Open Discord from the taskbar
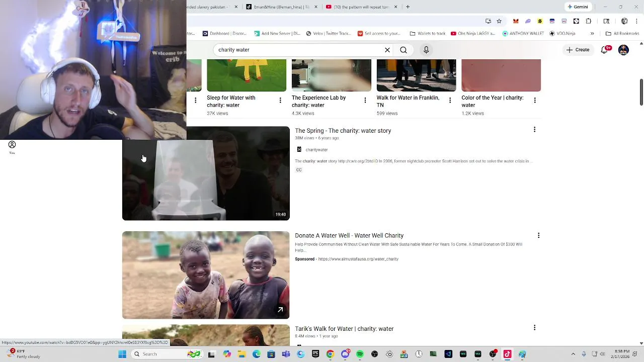644x362 pixels. coord(345,354)
